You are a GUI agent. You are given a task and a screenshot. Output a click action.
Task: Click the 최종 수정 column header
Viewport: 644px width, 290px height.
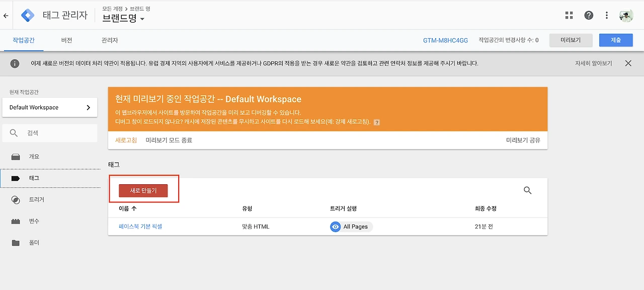tap(486, 208)
